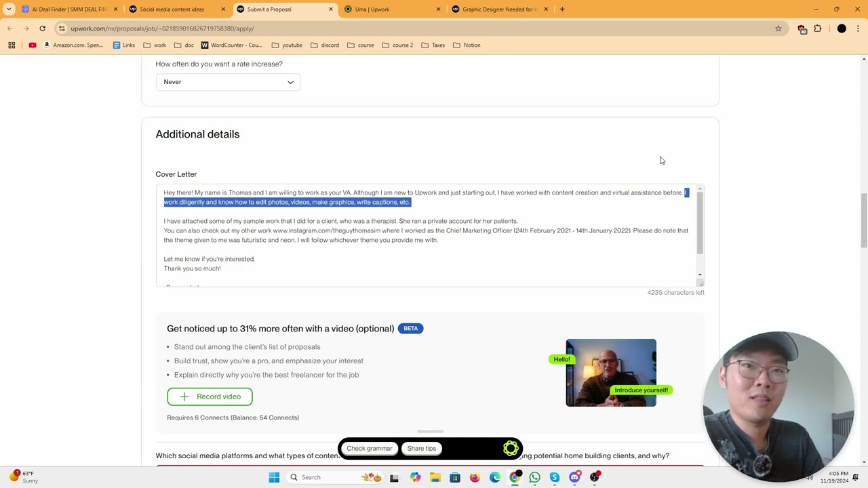868x488 pixels.
Task: Reload the page
Action: [x=42, y=28]
